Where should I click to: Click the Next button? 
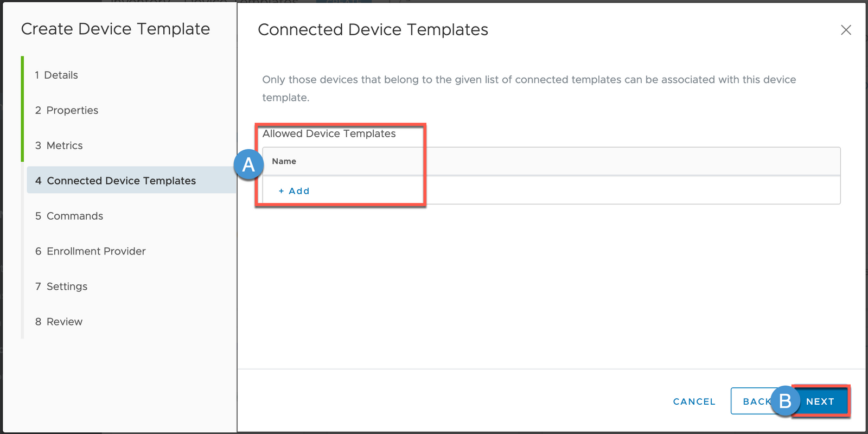820,401
